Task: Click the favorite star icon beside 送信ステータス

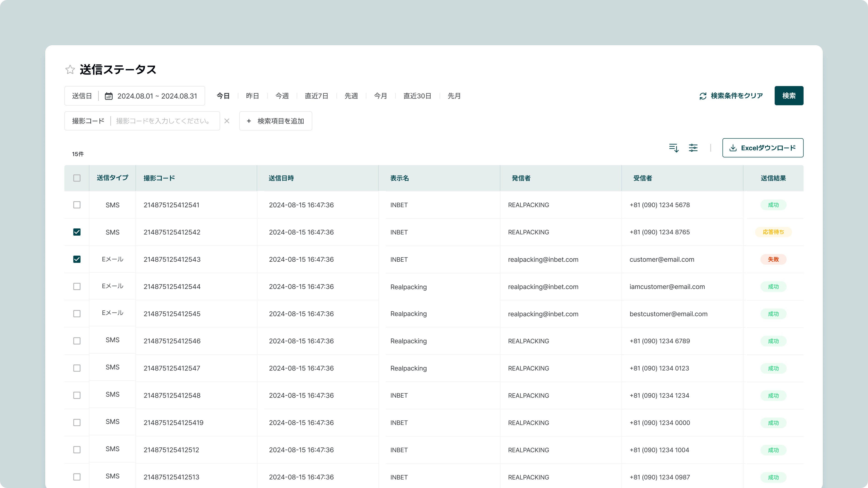Action: [x=70, y=70]
